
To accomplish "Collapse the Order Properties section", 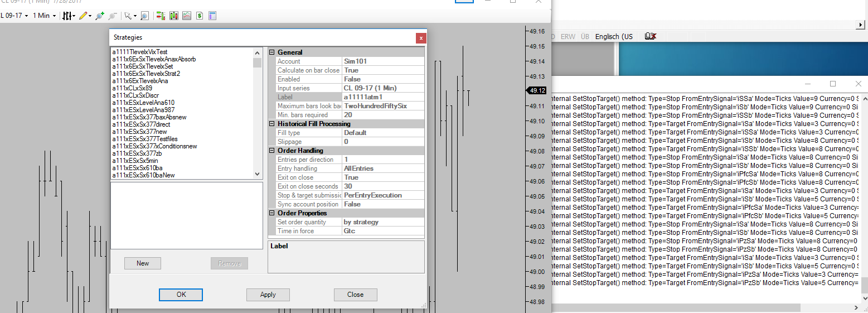I will coord(272,213).
